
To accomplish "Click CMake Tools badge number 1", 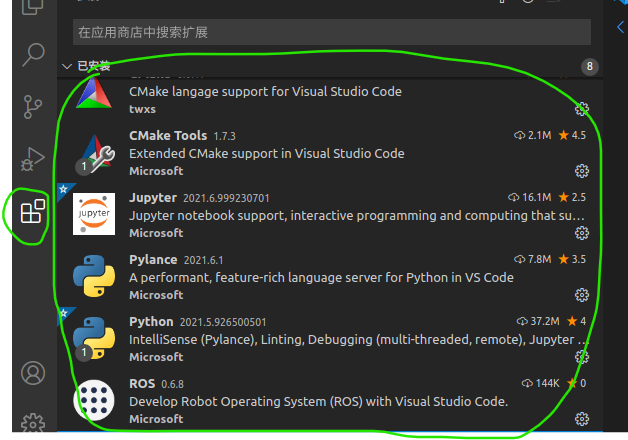I will pyautogui.click(x=84, y=166).
